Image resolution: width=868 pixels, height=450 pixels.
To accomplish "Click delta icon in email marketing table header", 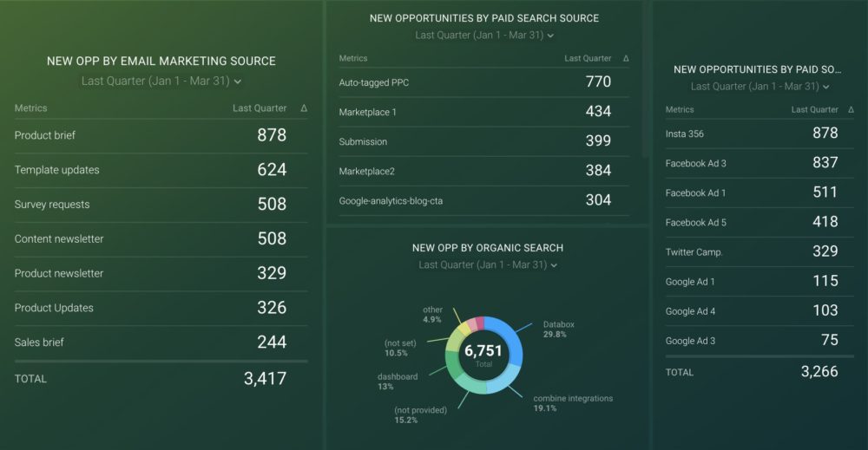I will [303, 108].
